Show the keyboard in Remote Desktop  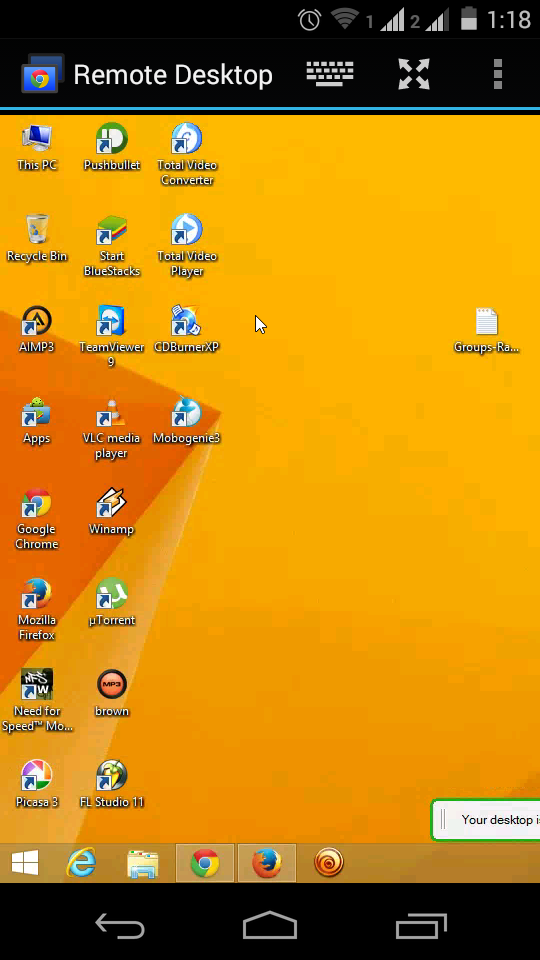click(x=330, y=74)
